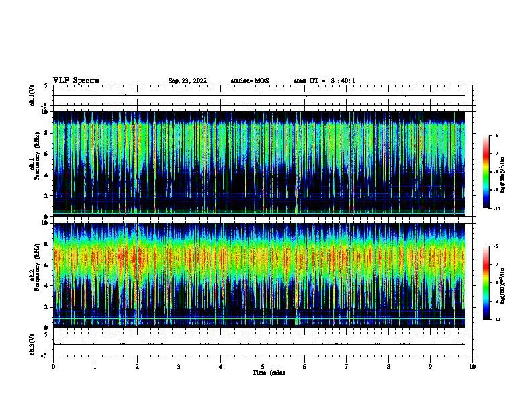
Task: Click the "-10" label on ch.1 color bar
Action: click(497, 209)
